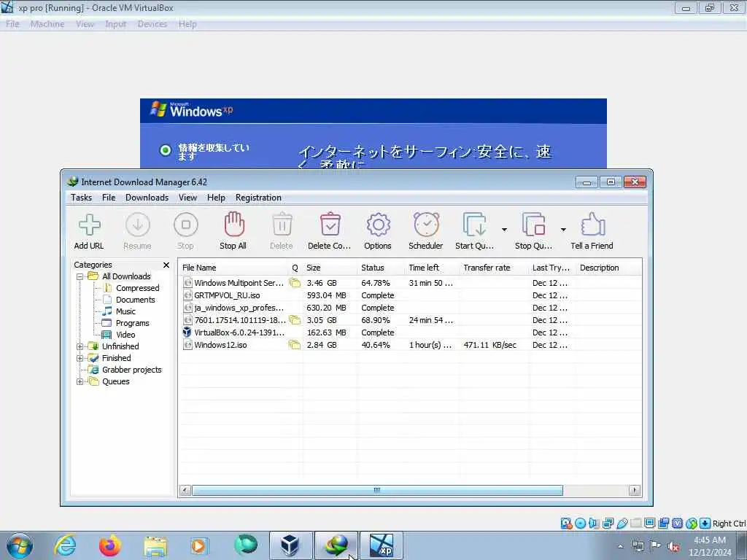Click the taskbar clock showing 4:45 AM
Viewport: 747px width, 560px height.
coord(710,540)
